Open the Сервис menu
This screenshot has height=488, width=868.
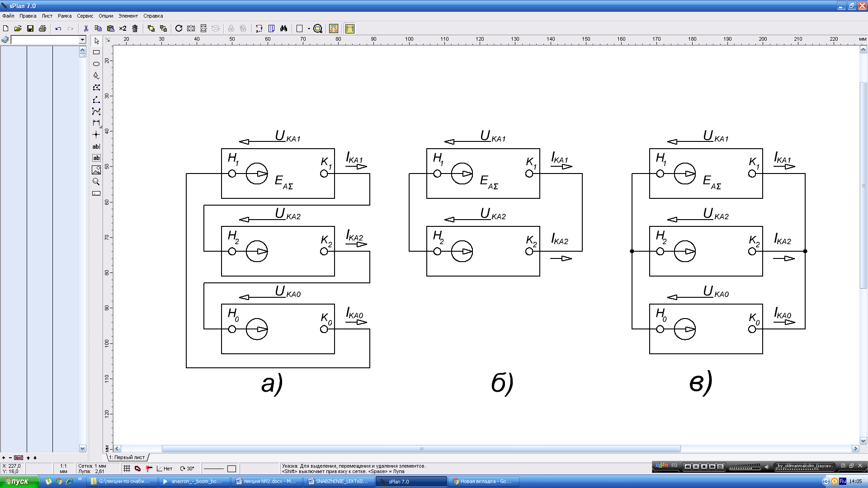tap(85, 16)
